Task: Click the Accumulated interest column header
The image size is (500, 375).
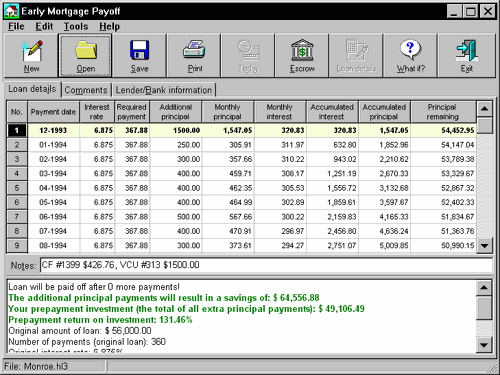Action: click(x=332, y=112)
